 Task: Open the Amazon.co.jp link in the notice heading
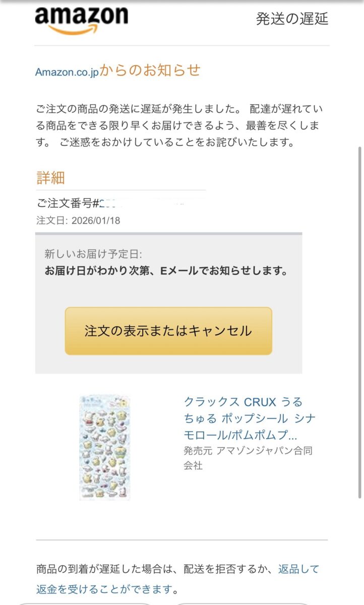click(x=66, y=72)
